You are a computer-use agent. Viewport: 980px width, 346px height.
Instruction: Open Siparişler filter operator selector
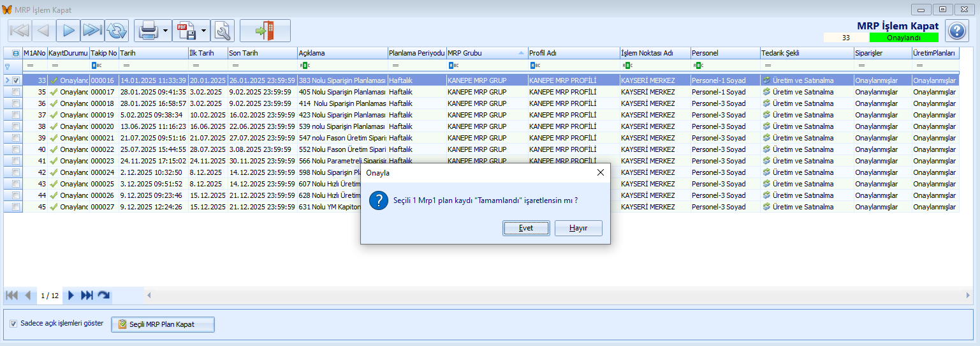(x=861, y=65)
